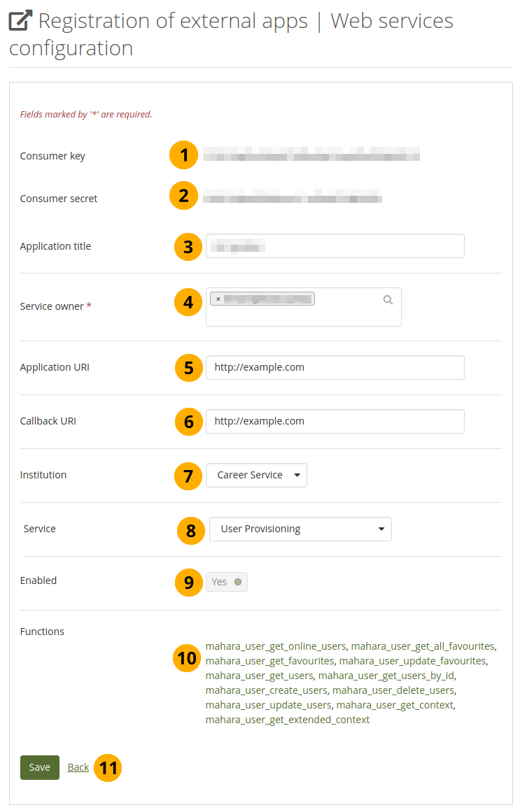The image size is (520, 812).
Task: Toggle the Enabled Yes switch
Action: [227, 582]
